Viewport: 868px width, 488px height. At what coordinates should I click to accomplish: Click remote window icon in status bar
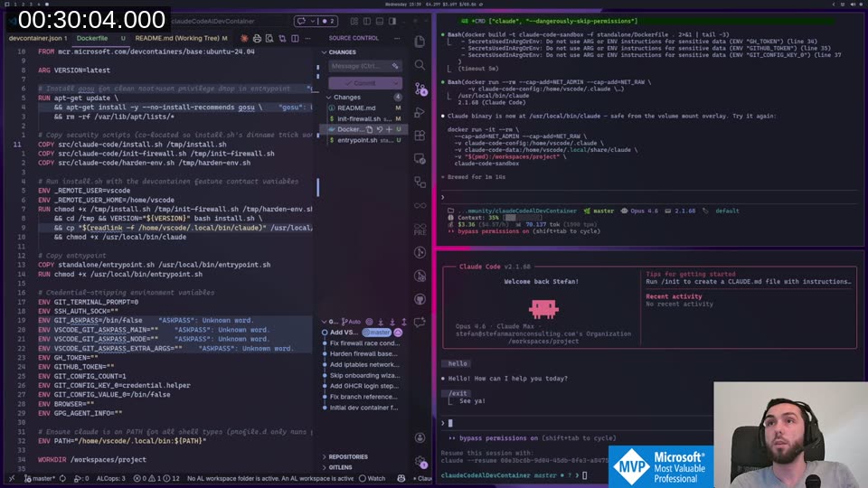[x=12, y=478]
